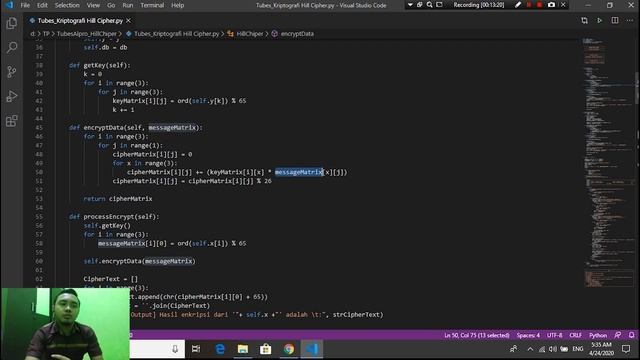The height and width of the screenshot is (360, 640).
Task: Launch Microsoft Edge from taskbar
Action: tap(220, 349)
